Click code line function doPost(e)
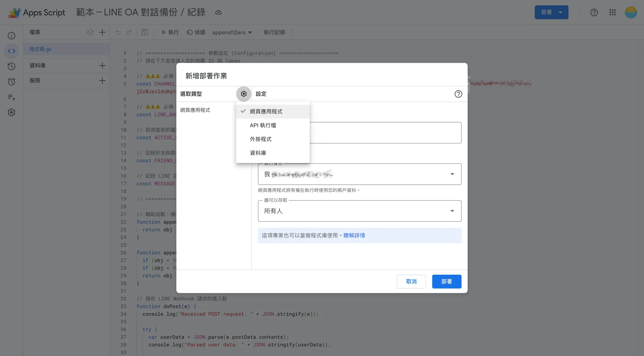The height and width of the screenshot is (356, 644). (166, 307)
